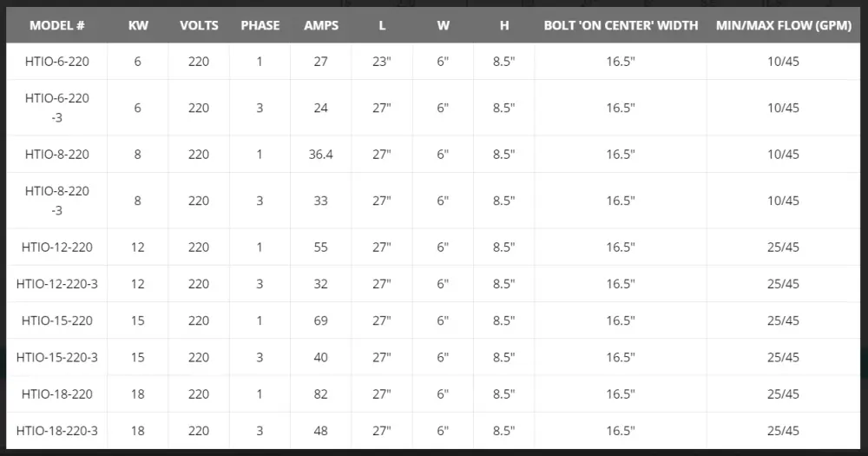Screen dimensions: 868x456
Task: Select the HTIO-18-220 model cell
Action: click(x=57, y=394)
